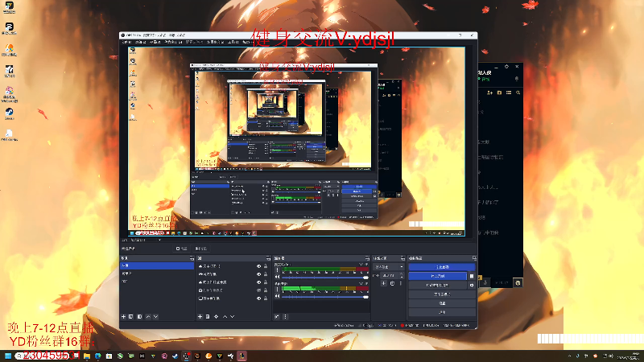Remove the selected scene in Scenes dock

131,316
